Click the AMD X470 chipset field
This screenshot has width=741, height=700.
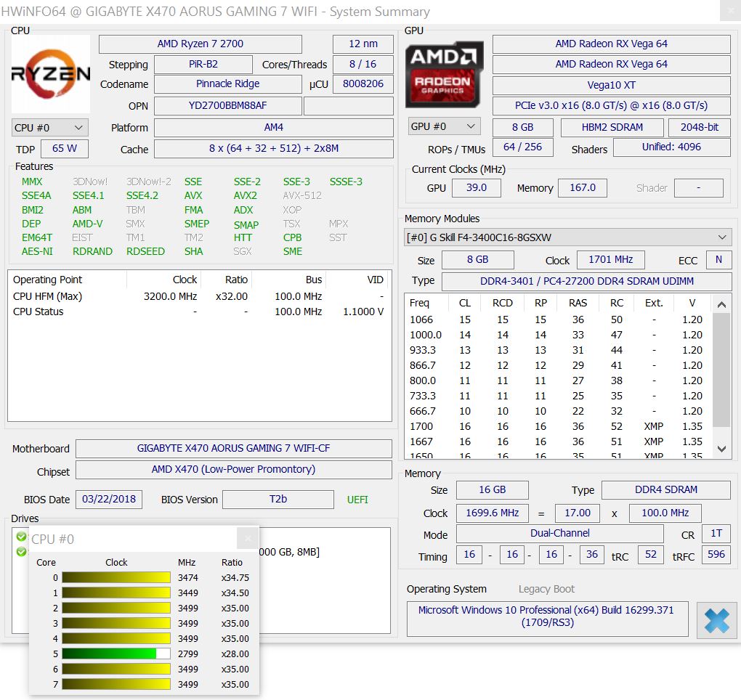pyautogui.click(x=233, y=470)
